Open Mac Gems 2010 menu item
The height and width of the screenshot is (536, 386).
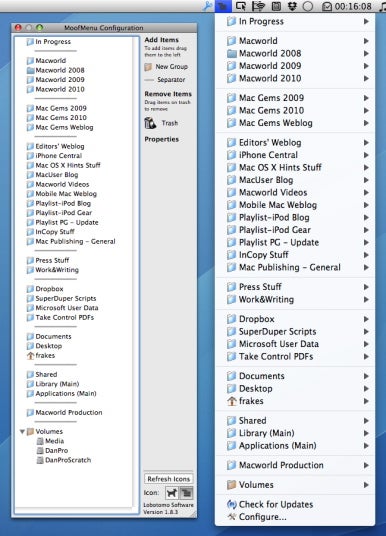(295, 110)
